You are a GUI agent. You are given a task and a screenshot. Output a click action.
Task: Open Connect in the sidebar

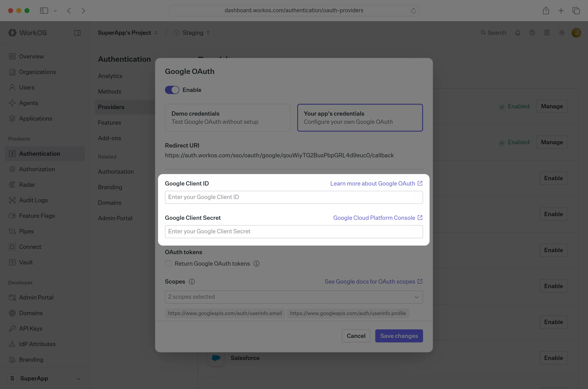45,247
